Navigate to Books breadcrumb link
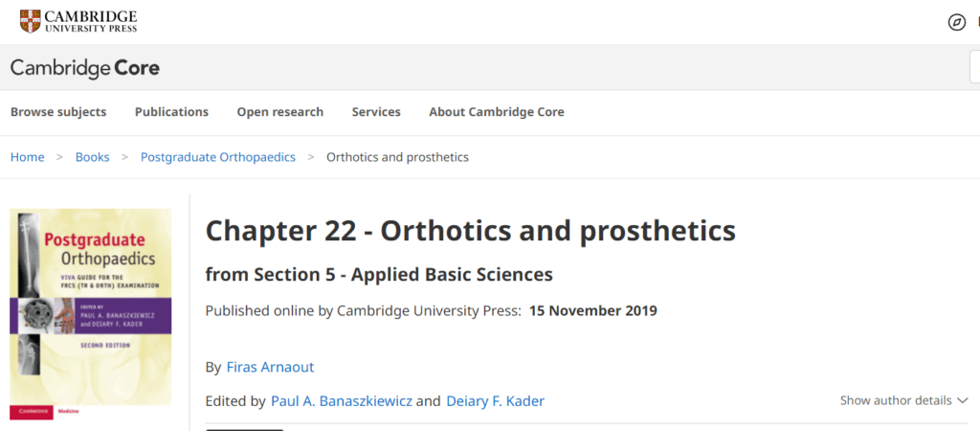The image size is (980, 431). [93, 157]
